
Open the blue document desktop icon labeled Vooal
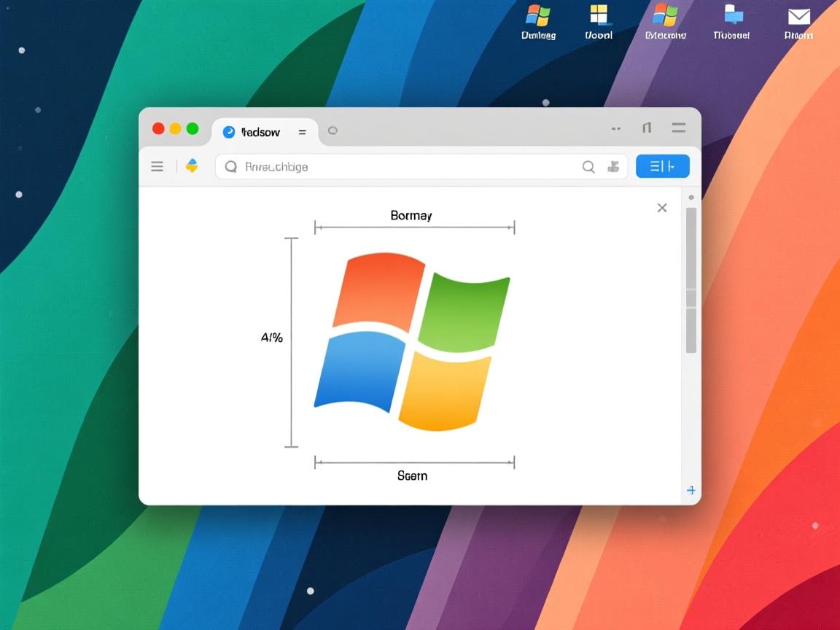click(x=598, y=15)
